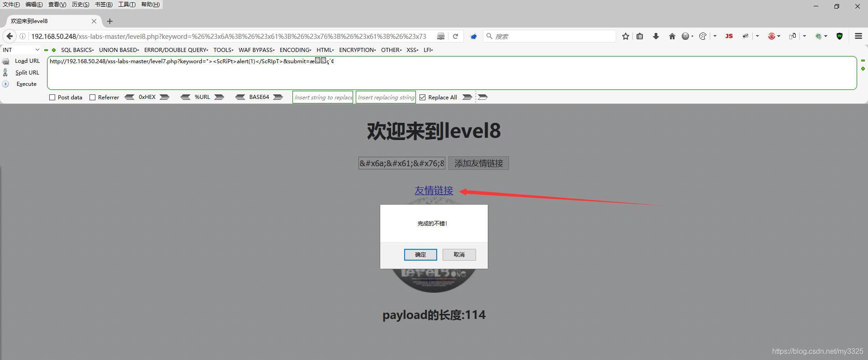Click the first arrow after Replace All
The image size is (868, 360).
[x=467, y=97]
